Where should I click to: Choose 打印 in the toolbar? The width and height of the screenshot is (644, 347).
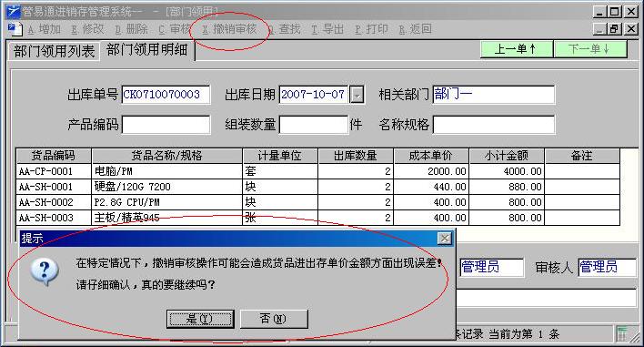coord(371,29)
